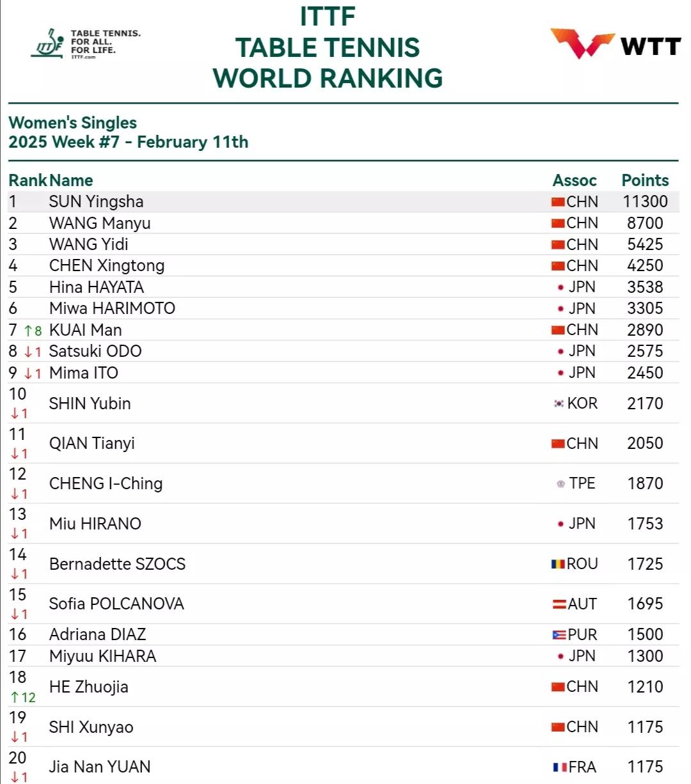The width and height of the screenshot is (691, 784).
Task: Click the green up arrow beside KUAI Man
Action: click(28, 331)
